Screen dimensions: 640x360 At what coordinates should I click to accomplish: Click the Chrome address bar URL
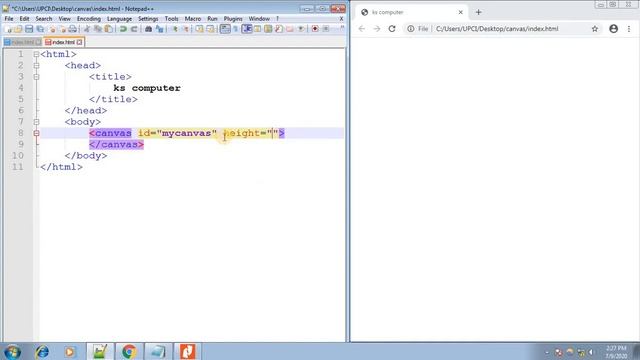497,29
